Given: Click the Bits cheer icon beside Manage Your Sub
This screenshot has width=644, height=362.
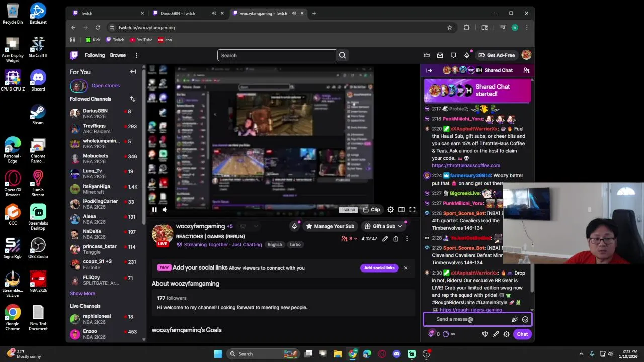Looking at the screenshot, I should (294, 226).
